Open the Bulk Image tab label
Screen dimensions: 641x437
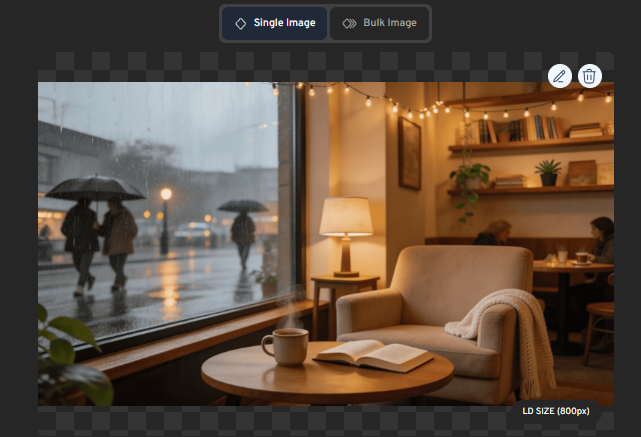tap(391, 23)
